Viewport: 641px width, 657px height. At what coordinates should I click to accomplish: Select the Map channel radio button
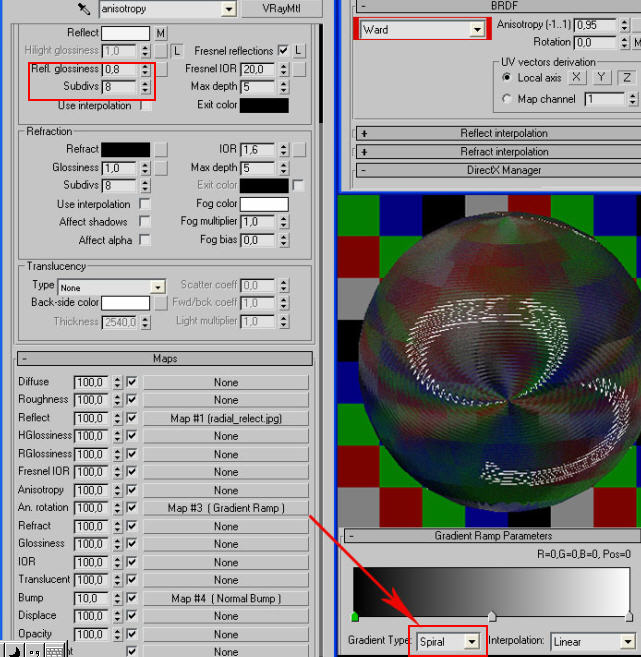pyautogui.click(x=507, y=100)
